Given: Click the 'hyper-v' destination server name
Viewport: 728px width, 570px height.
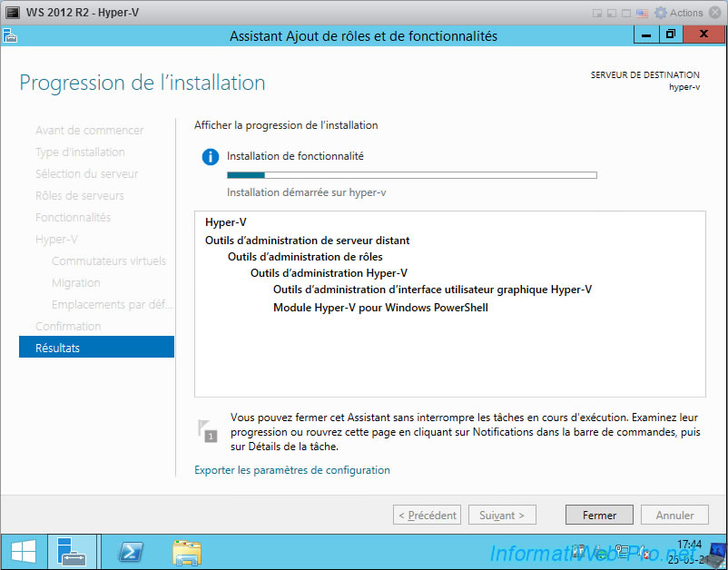Looking at the screenshot, I should [684, 87].
